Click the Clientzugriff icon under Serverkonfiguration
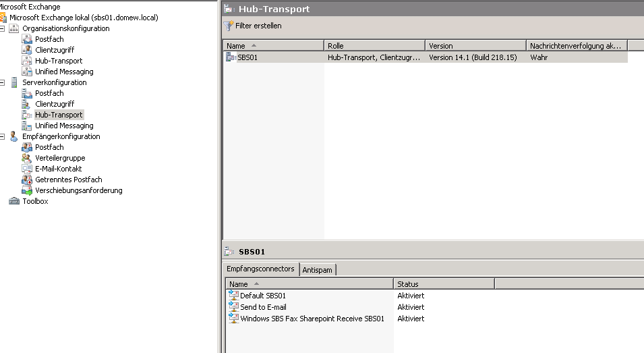Image resolution: width=644 pixels, height=353 pixels. pos(26,104)
